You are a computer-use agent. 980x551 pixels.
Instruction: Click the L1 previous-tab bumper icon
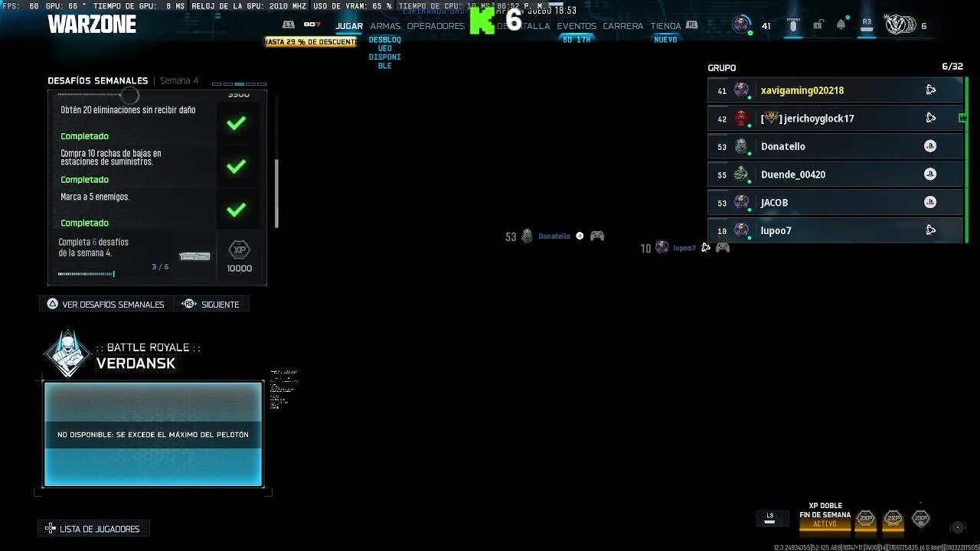(x=289, y=24)
